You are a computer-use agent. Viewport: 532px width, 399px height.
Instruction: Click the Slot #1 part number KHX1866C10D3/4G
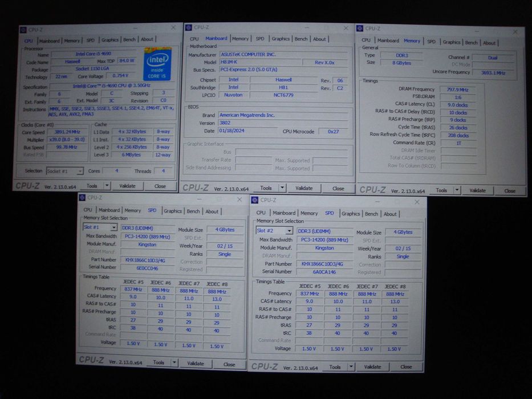tap(148, 260)
